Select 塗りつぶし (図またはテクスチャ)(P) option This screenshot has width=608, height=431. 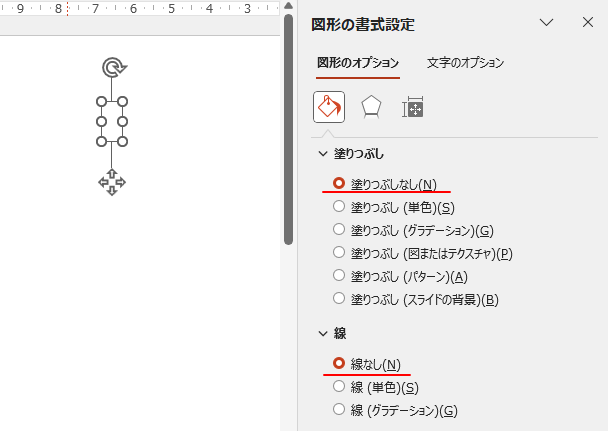coord(423,253)
